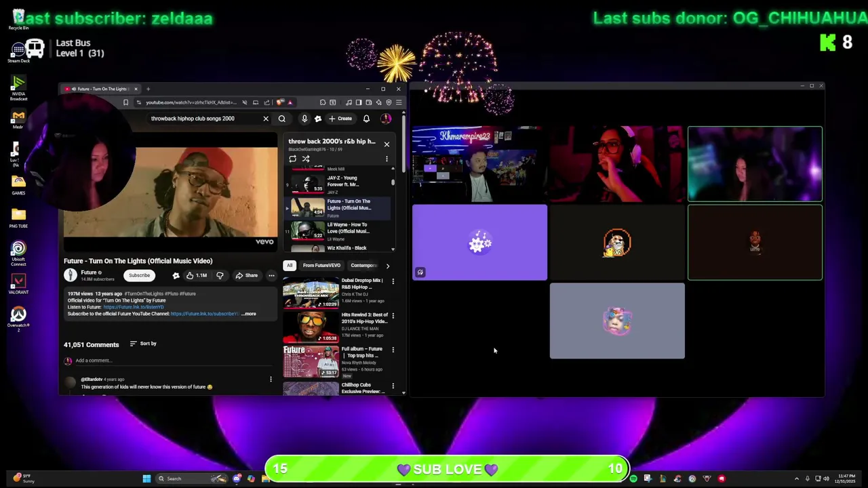
Task: Play Lil Wayne - How To Love in the playlist
Action: [x=338, y=230]
